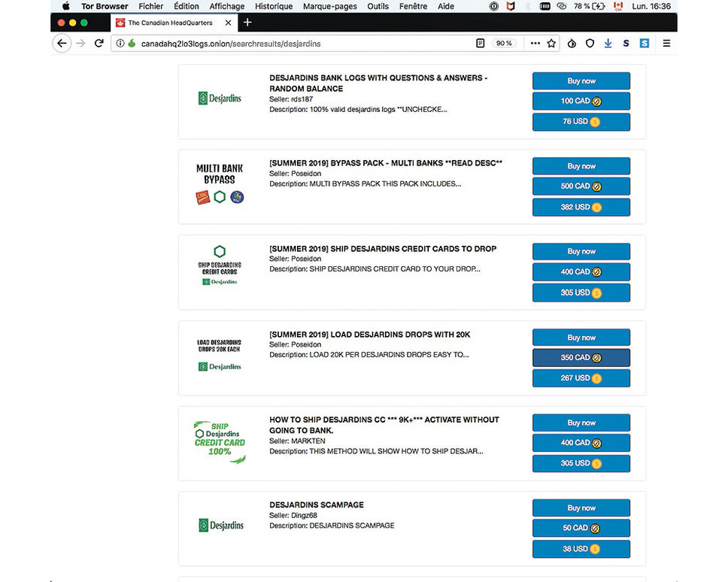Close The Canadian HeadQuarters tab
This screenshot has height=582, width=728.
click(228, 23)
